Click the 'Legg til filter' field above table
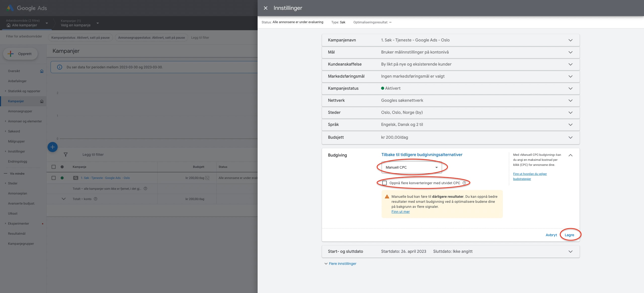The image size is (644, 293). click(93, 155)
